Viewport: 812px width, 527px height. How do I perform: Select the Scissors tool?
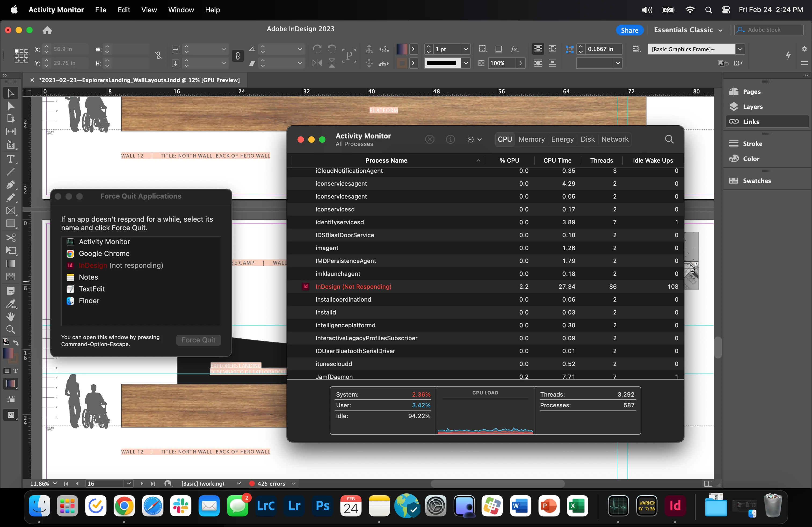click(10, 237)
